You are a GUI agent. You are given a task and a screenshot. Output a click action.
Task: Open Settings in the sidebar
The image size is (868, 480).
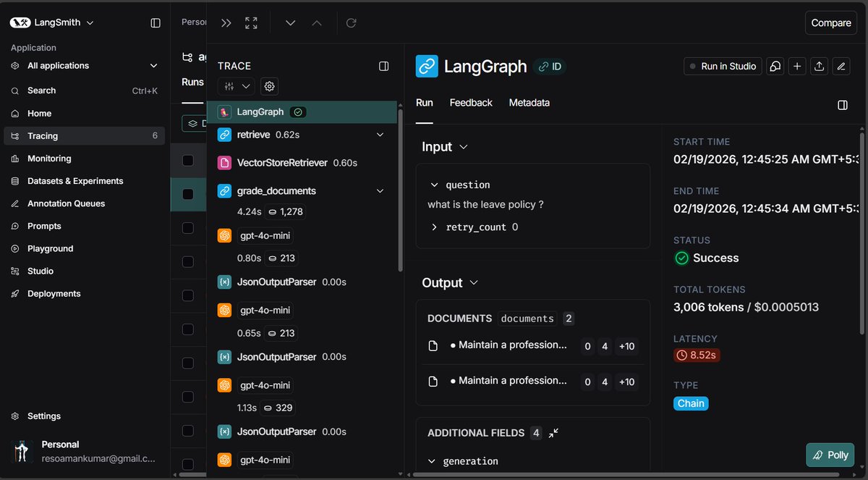pyautogui.click(x=84, y=416)
